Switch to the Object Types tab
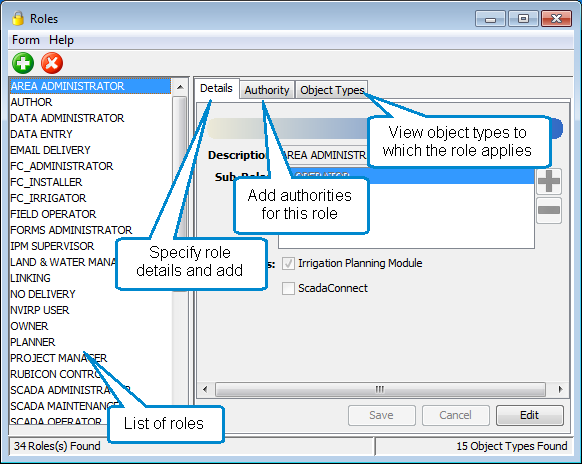582x464 pixels. pyautogui.click(x=332, y=90)
